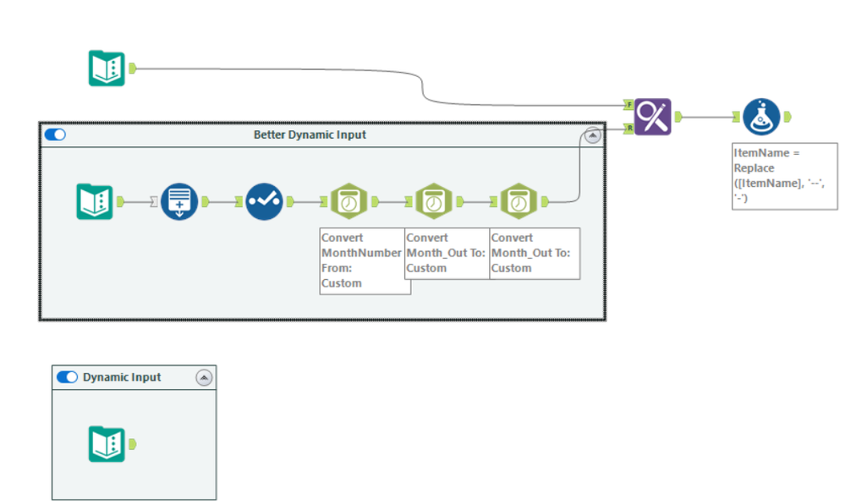The height and width of the screenshot is (504, 845).
Task: Select the middle DateTime tool in the container
Action: point(434,201)
